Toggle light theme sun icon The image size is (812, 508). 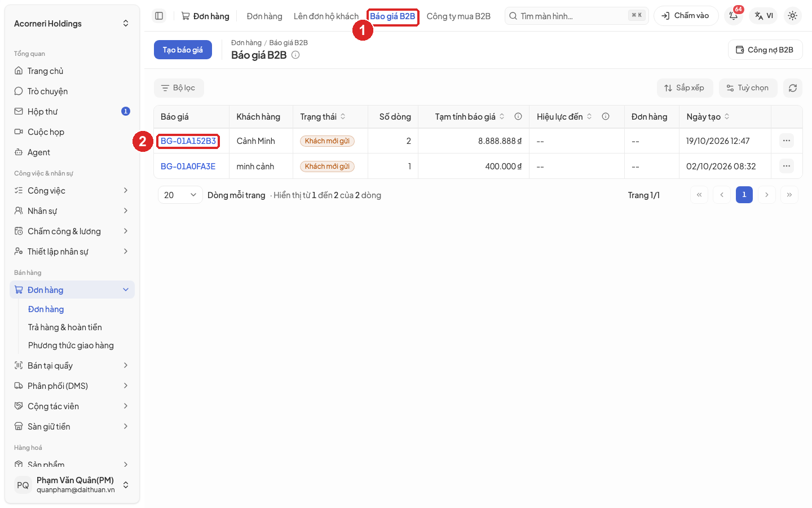(x=793, y=16)
